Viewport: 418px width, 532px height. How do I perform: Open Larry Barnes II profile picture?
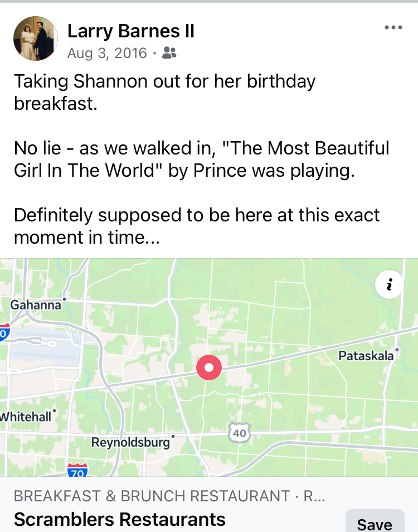coord(36,38)
